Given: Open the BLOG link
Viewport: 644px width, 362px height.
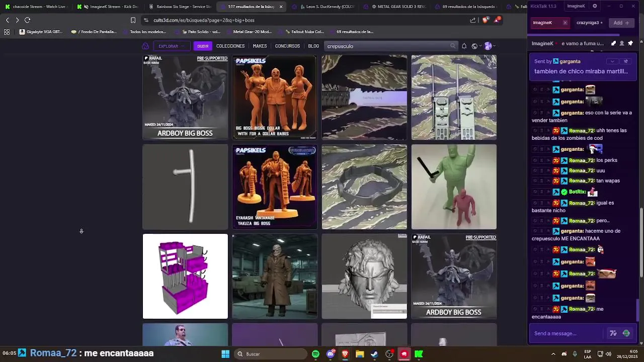Looking at the screenshot, I should tap(313, 46).
